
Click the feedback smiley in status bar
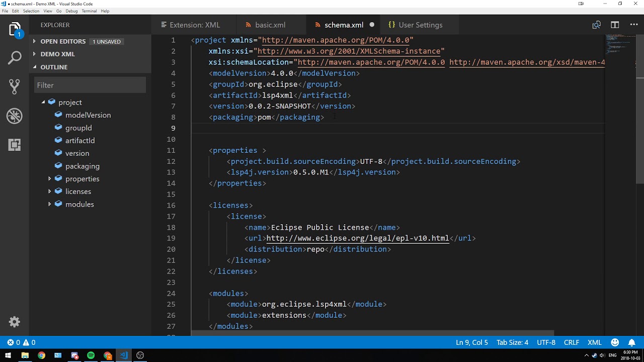pyautogui.click(x=615, y=342)
